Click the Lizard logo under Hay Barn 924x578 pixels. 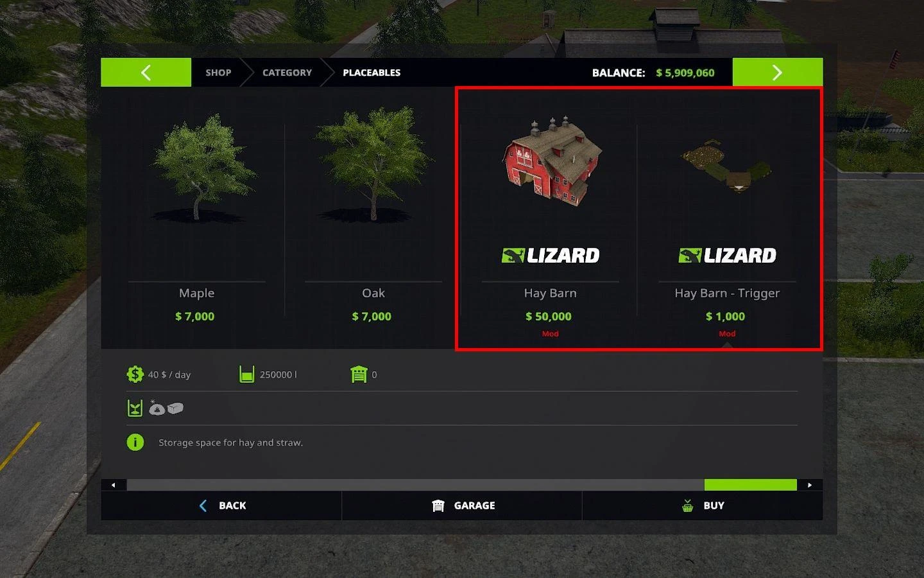[x=551, y=256]
